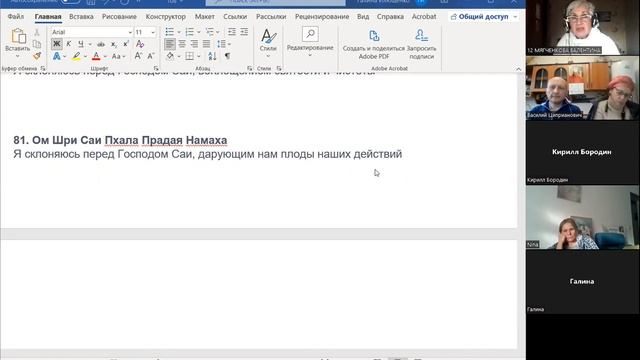Click the Shading paint bucket icon
The image size is (640, 360).
coord(170,56)
